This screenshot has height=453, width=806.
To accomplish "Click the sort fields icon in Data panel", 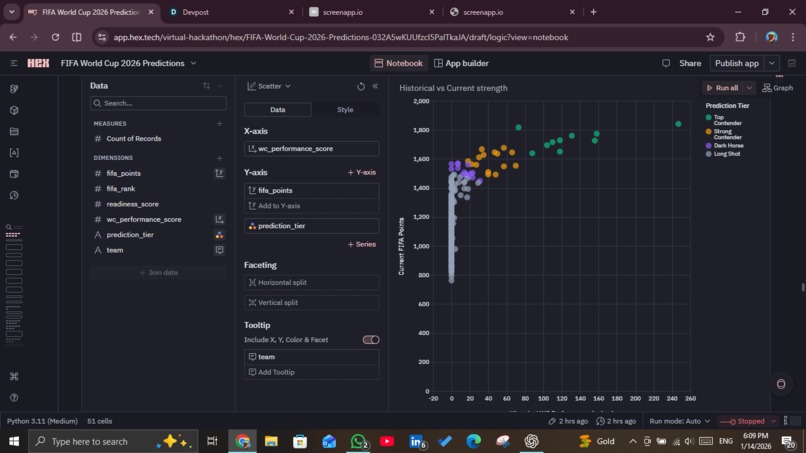I will [x=206, y=86].
